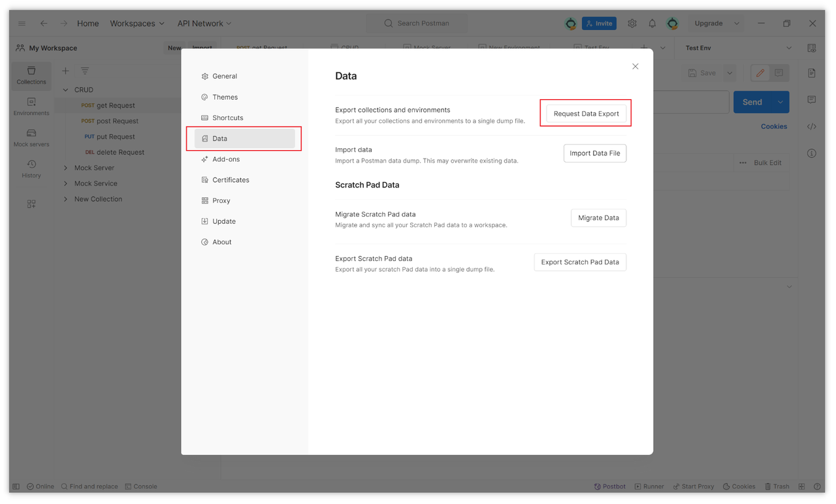This screenshot has width=836, height=504.
Task: Click the back navigation arrow
Action: pos(44,24)
